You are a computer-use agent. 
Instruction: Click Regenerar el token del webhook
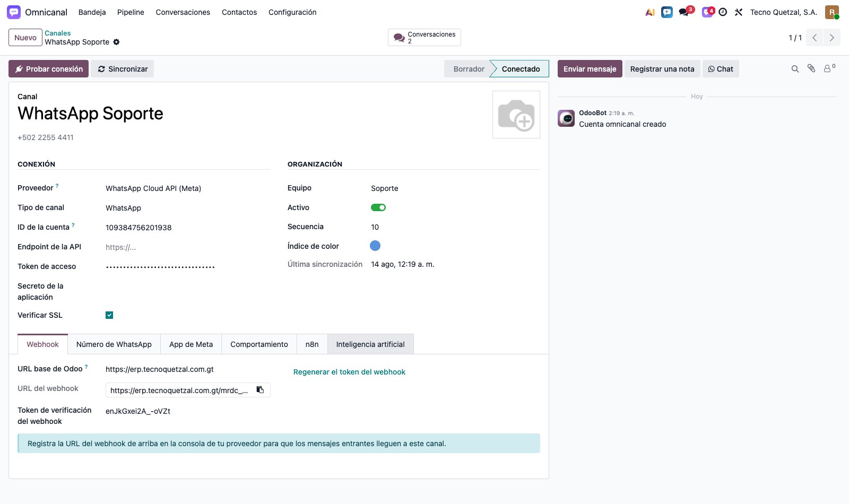tap(349, 372)
